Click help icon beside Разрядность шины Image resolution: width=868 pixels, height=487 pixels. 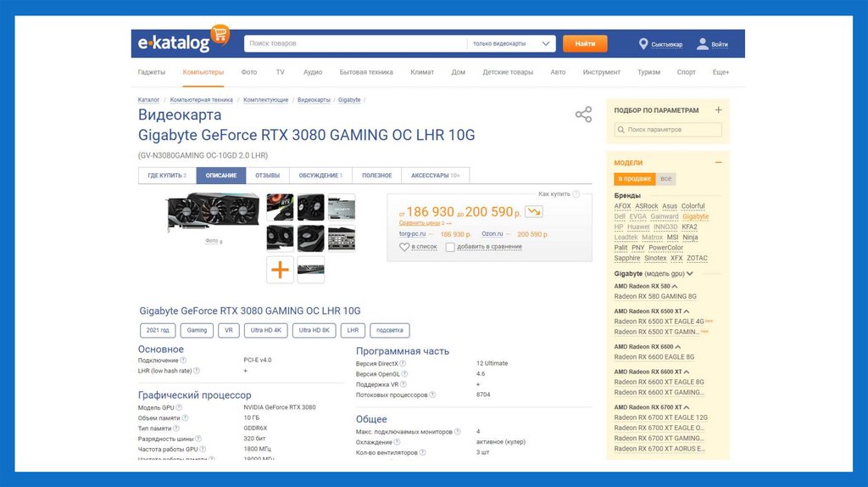click(x=198, y=439)
